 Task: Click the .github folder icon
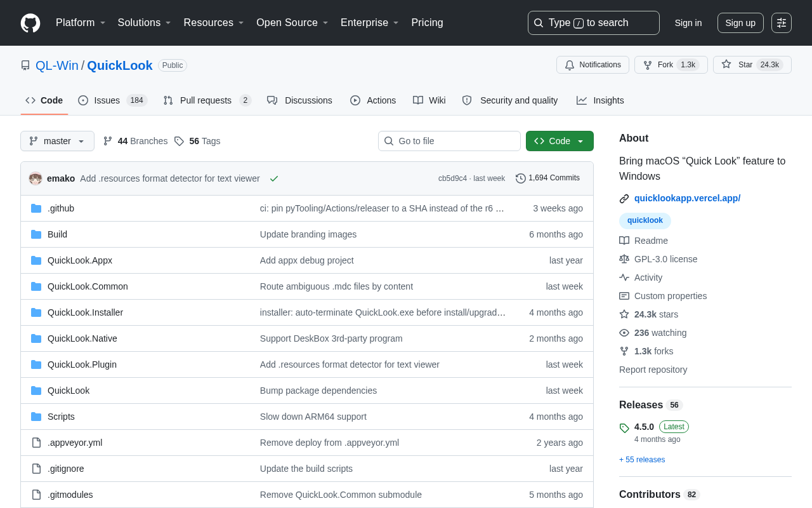click(36, 208)
